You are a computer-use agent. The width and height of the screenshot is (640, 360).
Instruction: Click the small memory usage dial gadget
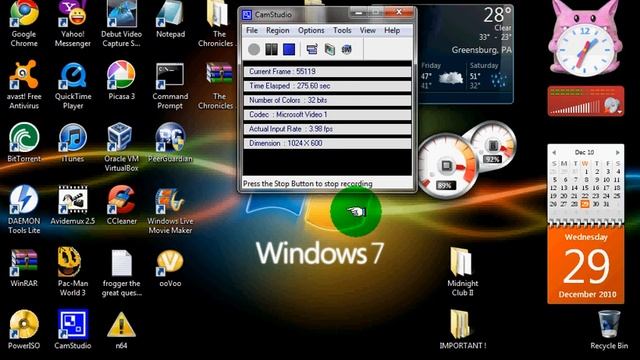click(493, 145)
